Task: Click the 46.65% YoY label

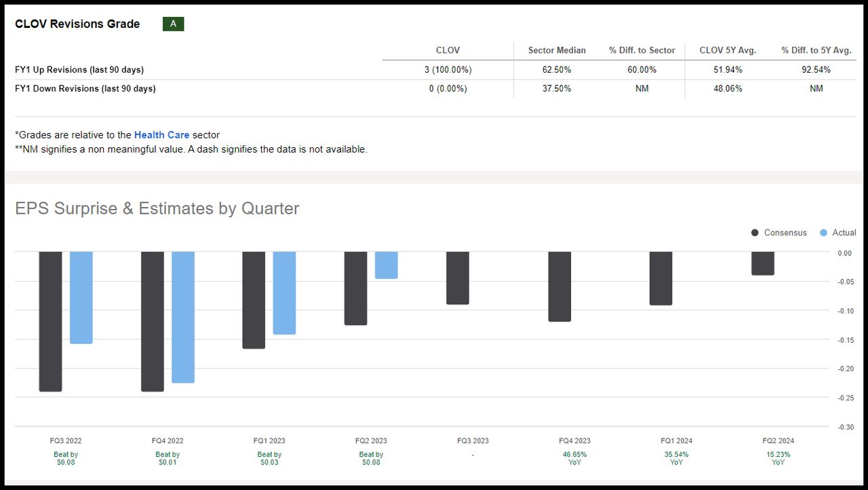Action: tap(574, 458)
